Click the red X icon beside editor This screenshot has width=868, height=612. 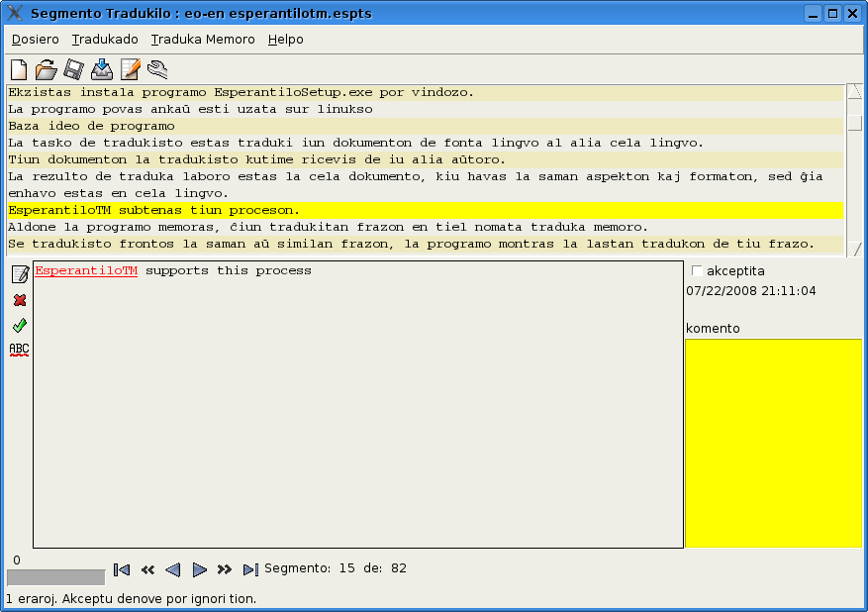point(19,300)
